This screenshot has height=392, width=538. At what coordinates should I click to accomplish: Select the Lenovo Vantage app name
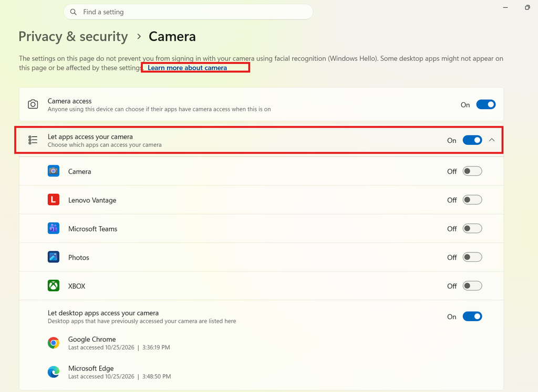point(92,200)
